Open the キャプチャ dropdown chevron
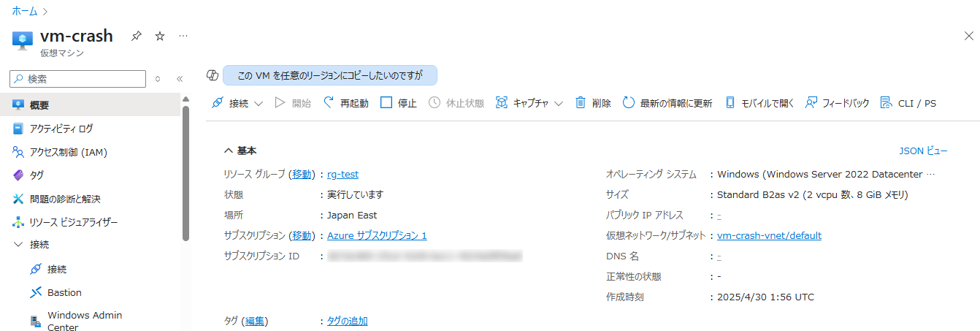The width and height of the screenshot is (980, 331). click(x=559, y=104)
